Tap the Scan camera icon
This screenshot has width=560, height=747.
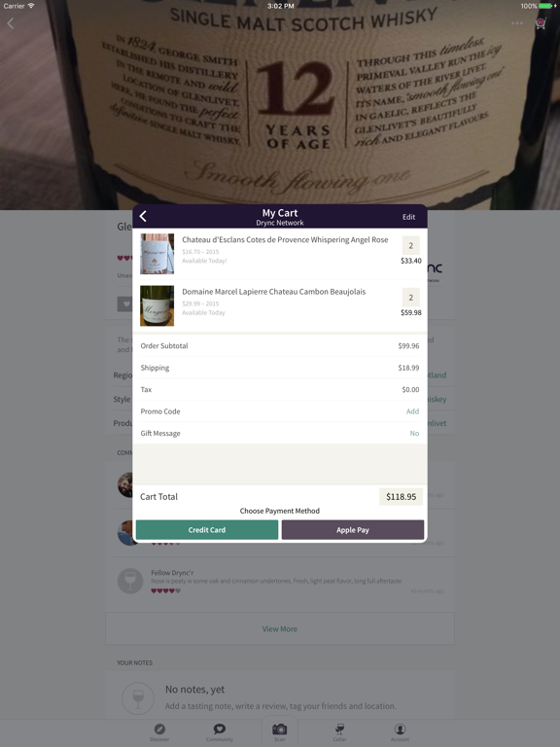coord(280,731)
